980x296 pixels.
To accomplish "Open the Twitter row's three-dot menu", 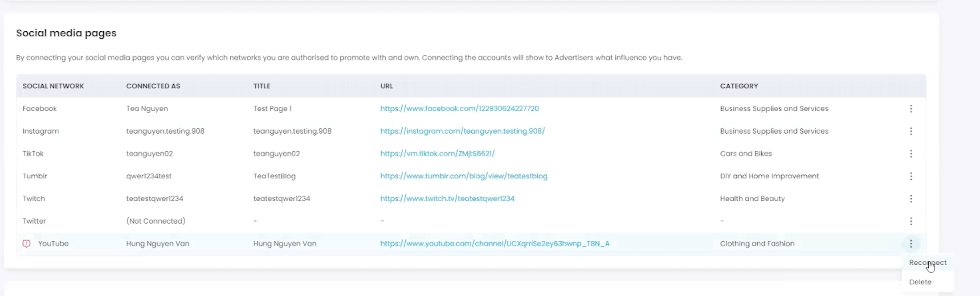I will [x=911, y=221].
